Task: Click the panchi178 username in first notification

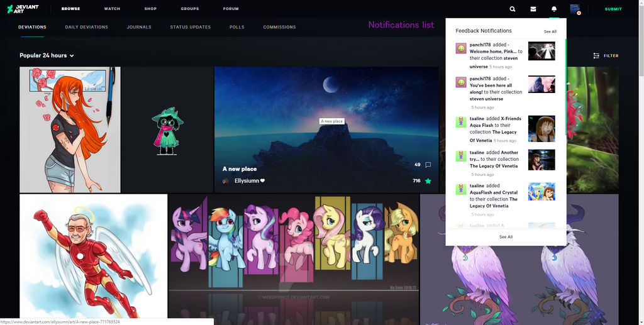Action: pyautogui.click(x=480, y=45)
